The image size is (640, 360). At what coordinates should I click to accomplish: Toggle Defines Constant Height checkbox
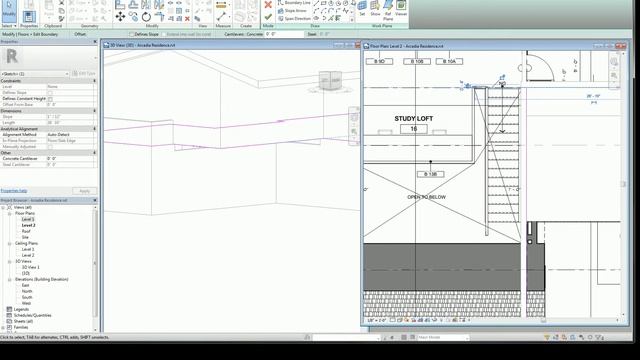pos(50,99)
